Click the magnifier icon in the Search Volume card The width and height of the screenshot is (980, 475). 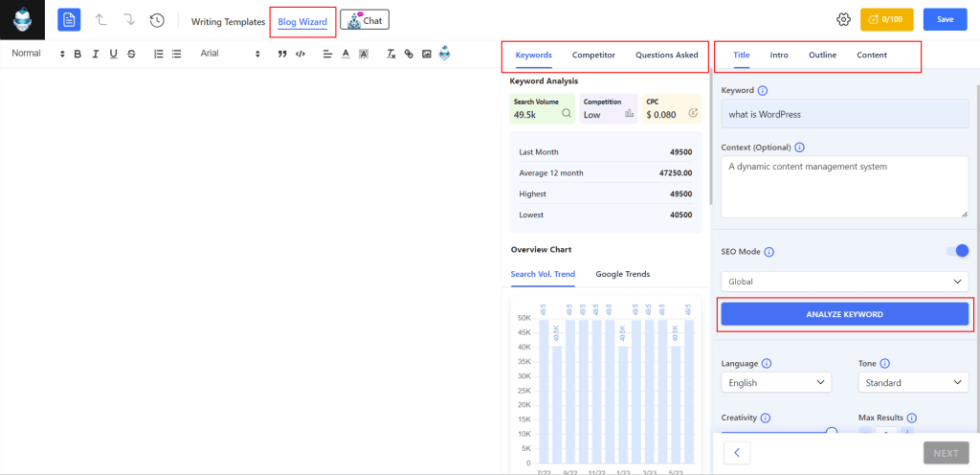[x=567, y=114]
